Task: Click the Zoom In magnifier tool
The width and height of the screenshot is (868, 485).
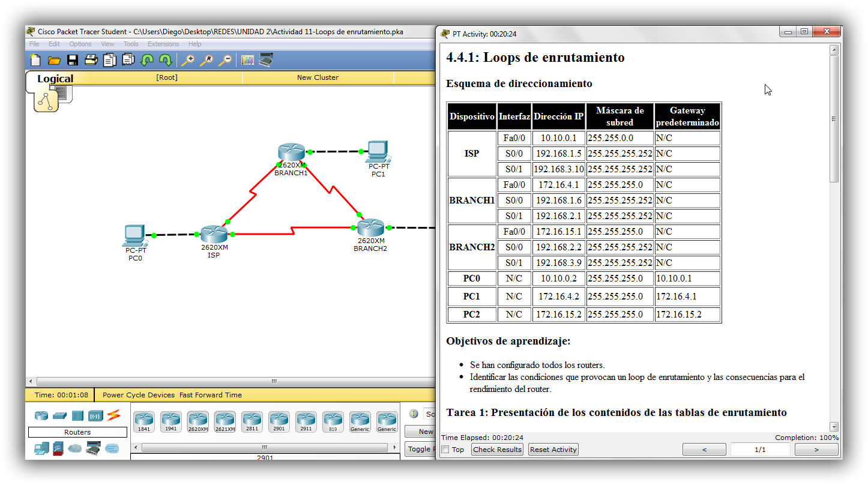Action: click(189, 60)
